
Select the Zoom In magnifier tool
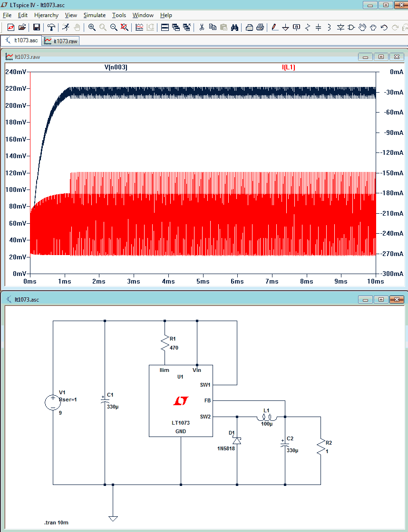coord(92,28)
